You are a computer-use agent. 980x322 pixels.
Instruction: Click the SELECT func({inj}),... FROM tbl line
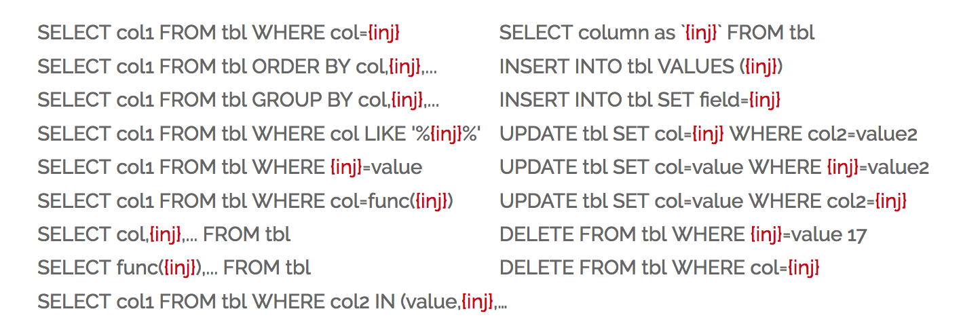[x=174, y=268]
